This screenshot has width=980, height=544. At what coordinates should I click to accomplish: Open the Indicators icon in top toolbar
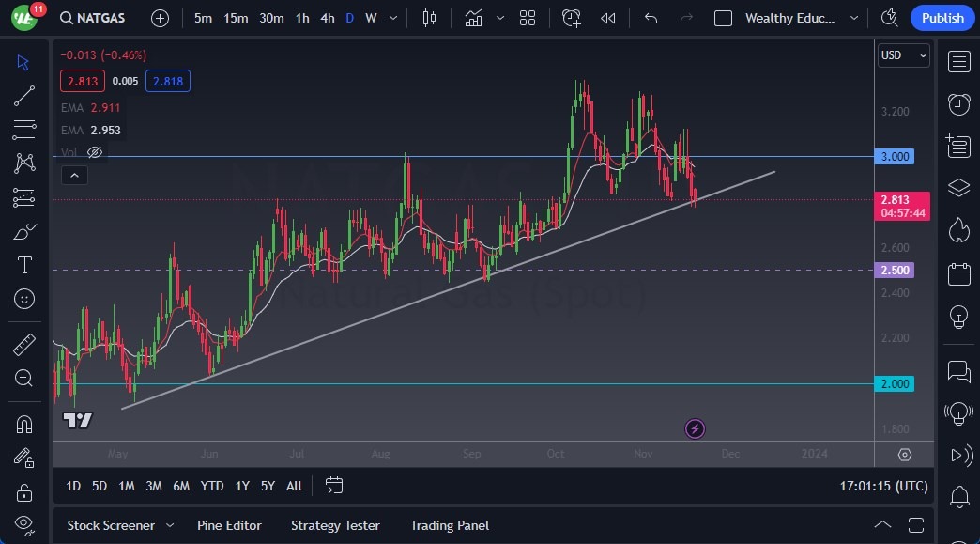pos(474,18)
